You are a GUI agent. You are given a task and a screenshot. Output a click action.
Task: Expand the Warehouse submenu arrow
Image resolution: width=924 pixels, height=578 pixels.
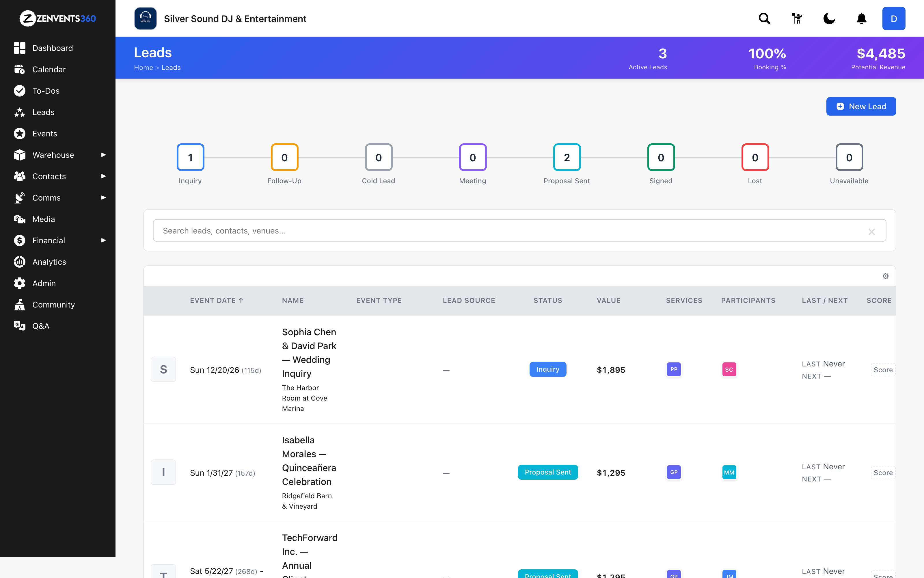(103, 155)
